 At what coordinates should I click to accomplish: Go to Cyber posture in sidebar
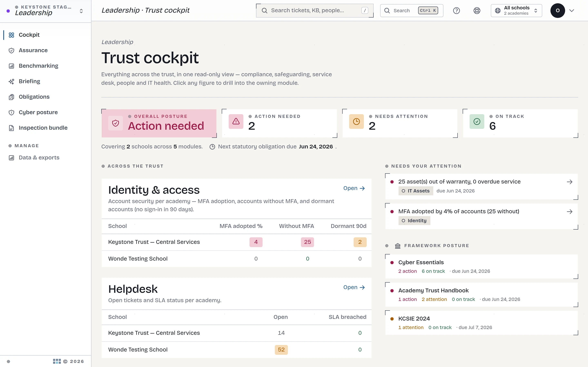tap(38, 112)
